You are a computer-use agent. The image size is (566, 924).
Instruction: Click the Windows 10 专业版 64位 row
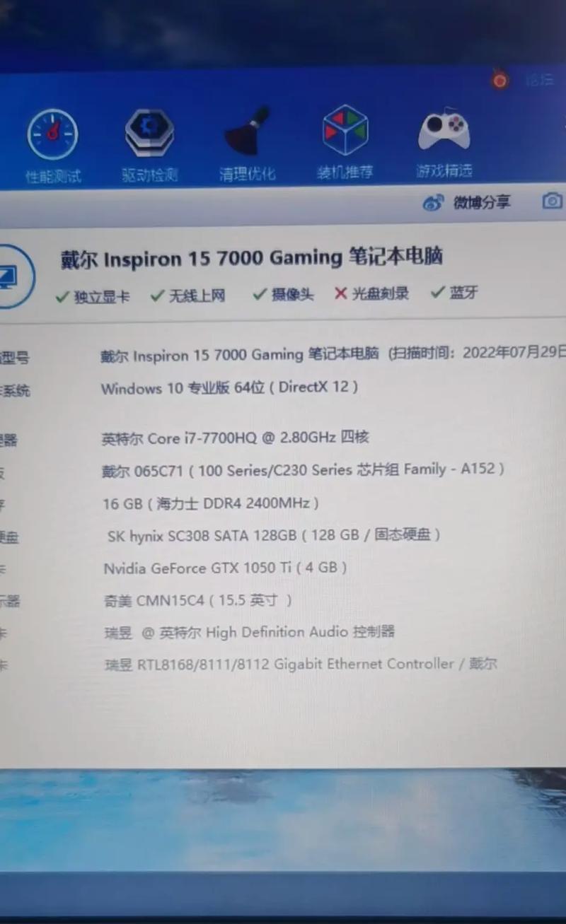coord(230,387)
